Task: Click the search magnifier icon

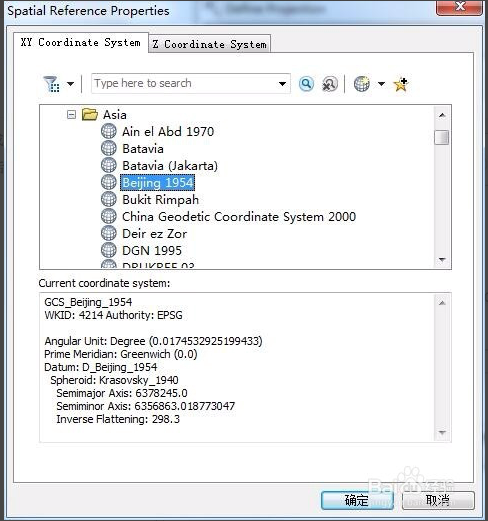Action: 306,84
